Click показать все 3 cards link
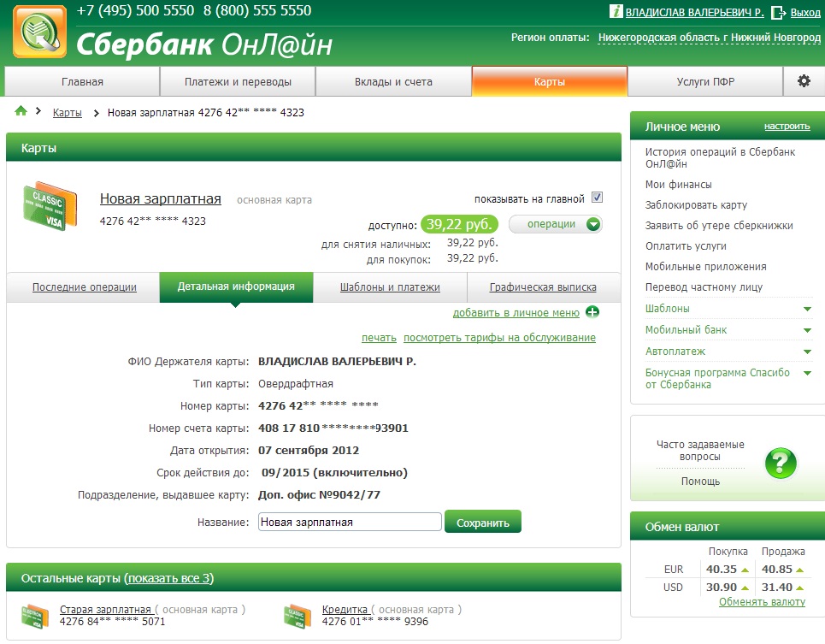 pyautogui.click(x=169, y=578)
